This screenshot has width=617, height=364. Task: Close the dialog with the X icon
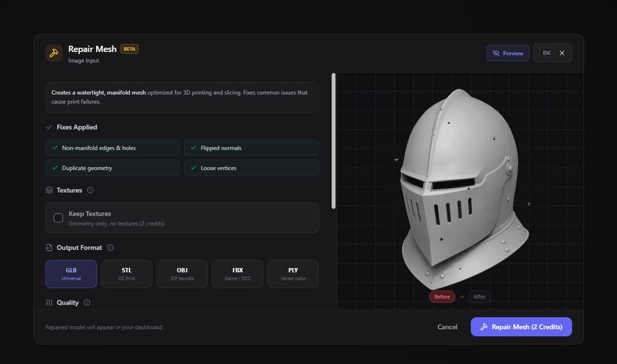[562, 53]
